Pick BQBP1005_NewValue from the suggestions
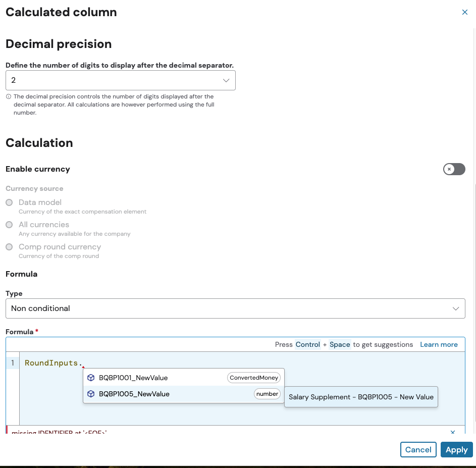The height and width of the screenshot is (468, 476). (134, 394)
